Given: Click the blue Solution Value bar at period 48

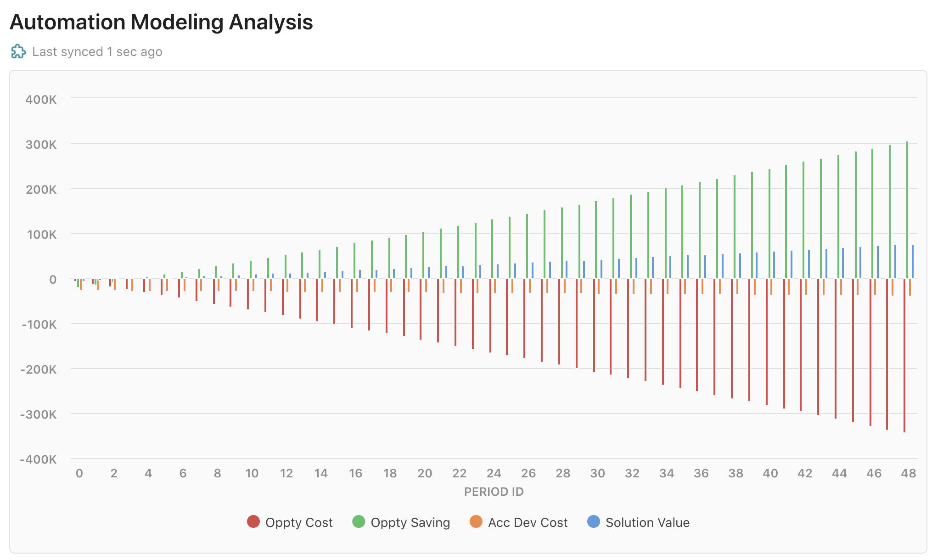Looking at the screenshot, I should coord(913,262).
